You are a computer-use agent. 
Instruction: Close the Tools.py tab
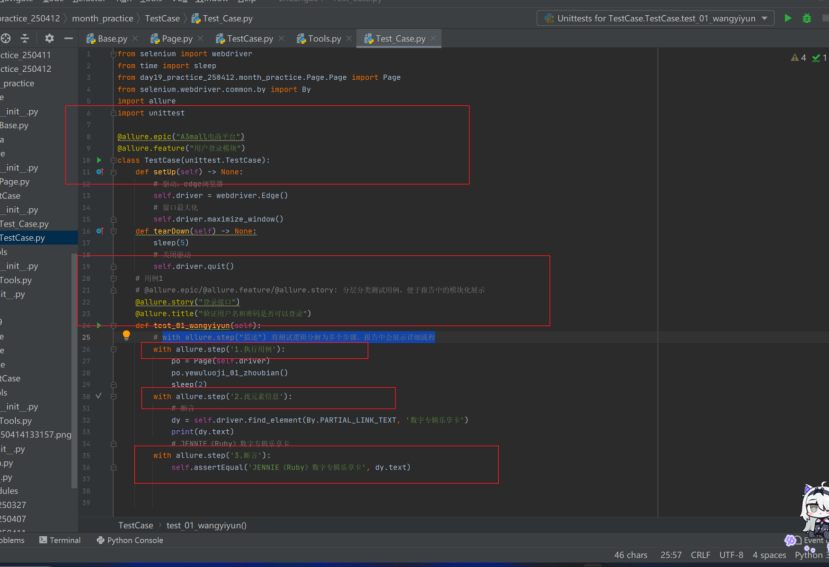(x=349, y=39)
